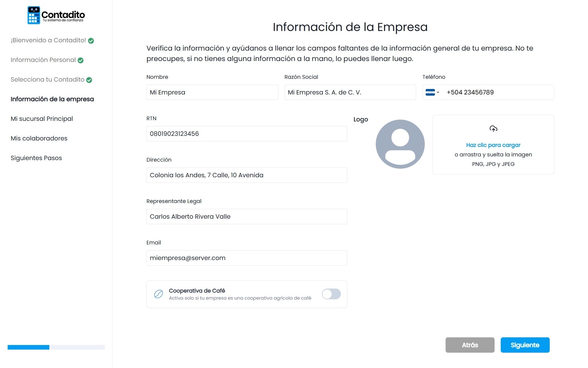
Task: Click Haz clic para cargar link
Action: click(x=493, y=145)
